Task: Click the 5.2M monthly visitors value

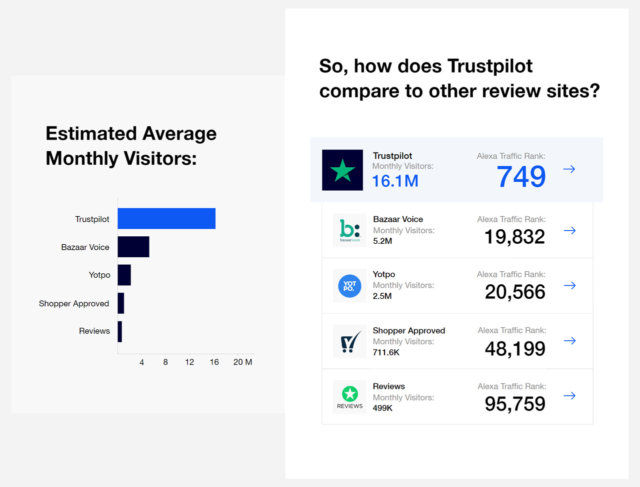Action: point(382,241)
